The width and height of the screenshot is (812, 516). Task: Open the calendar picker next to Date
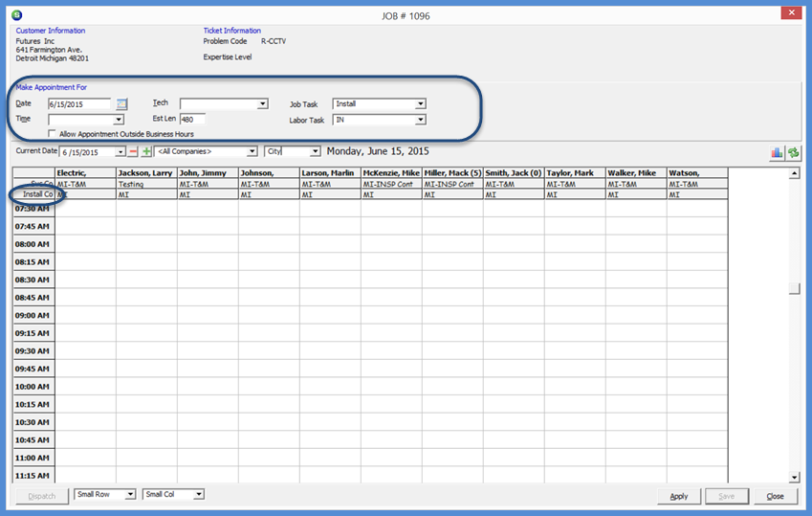121,104
